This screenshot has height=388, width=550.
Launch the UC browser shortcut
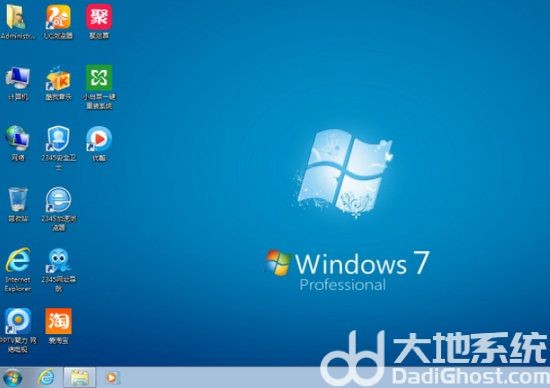(x=58, y=17)
